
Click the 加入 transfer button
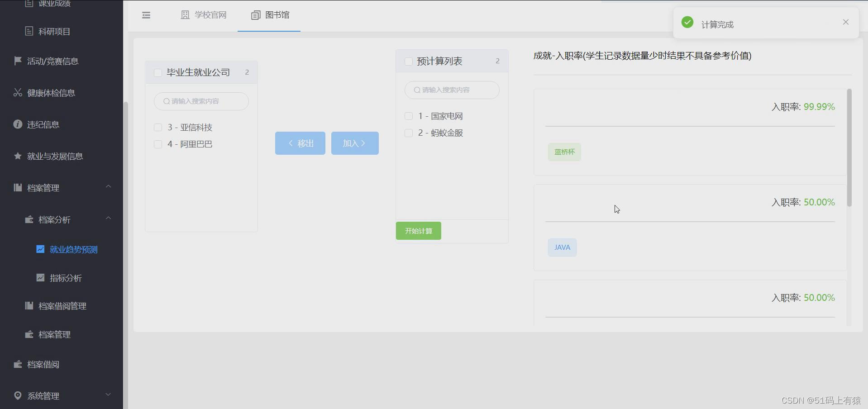(354, 143)
